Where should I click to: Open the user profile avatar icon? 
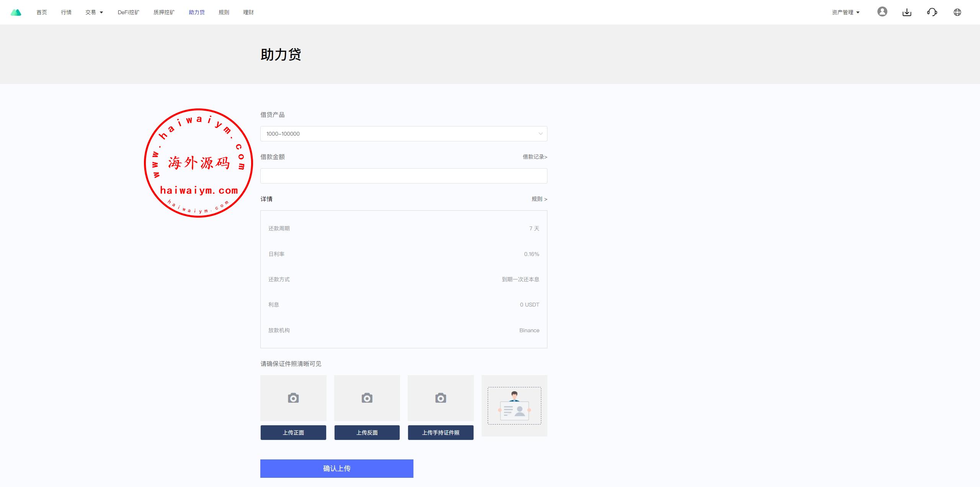882,12
